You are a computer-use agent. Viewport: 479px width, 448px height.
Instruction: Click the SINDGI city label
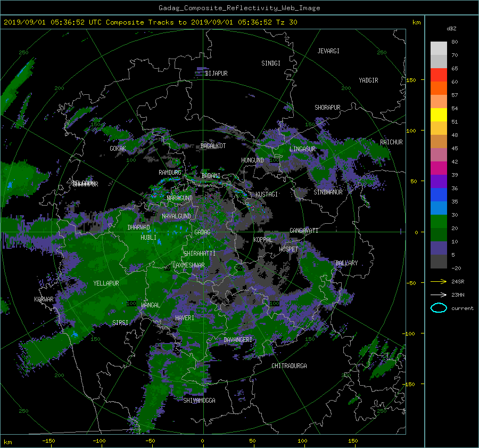click(271, 63)
